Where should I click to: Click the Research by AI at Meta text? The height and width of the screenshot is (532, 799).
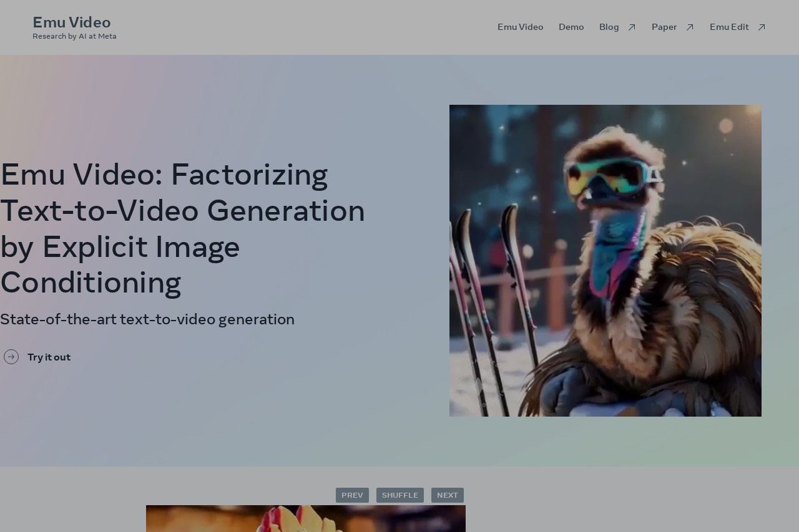(x=74, y=36)
